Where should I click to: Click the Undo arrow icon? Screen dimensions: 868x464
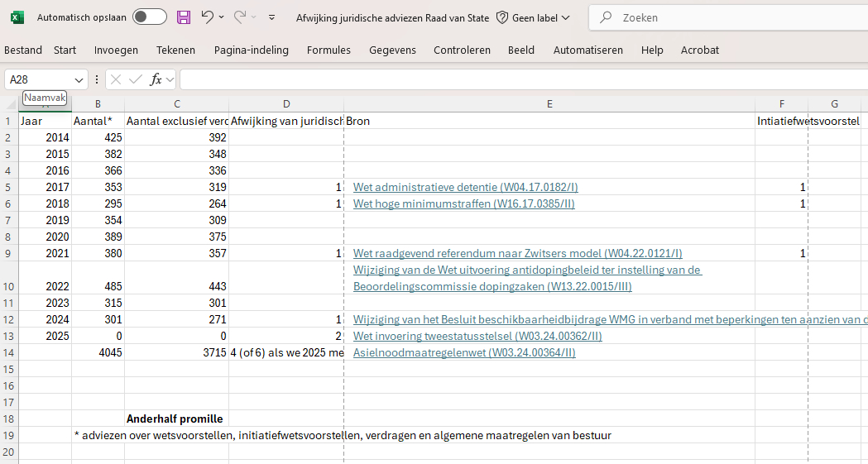click(207, 17)
